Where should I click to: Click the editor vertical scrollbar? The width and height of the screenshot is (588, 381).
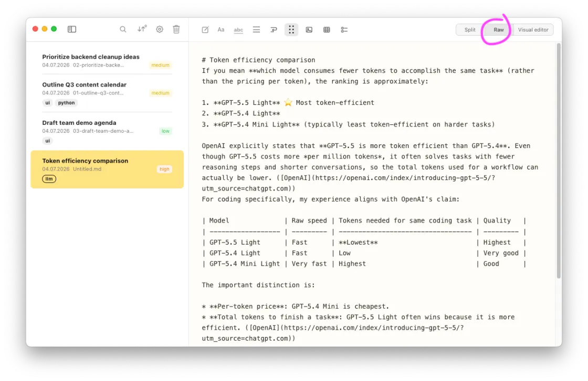tap(559, 161)
